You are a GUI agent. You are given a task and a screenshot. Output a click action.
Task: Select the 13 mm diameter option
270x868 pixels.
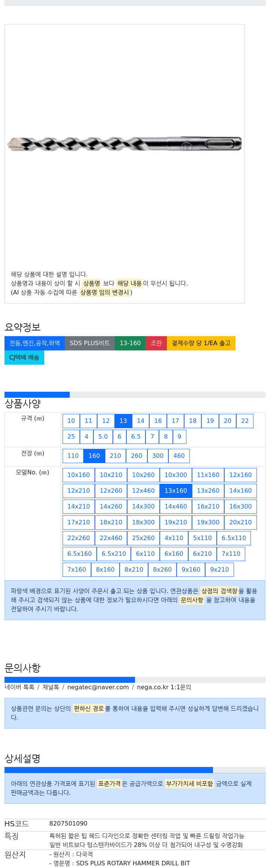coord(123,421)
